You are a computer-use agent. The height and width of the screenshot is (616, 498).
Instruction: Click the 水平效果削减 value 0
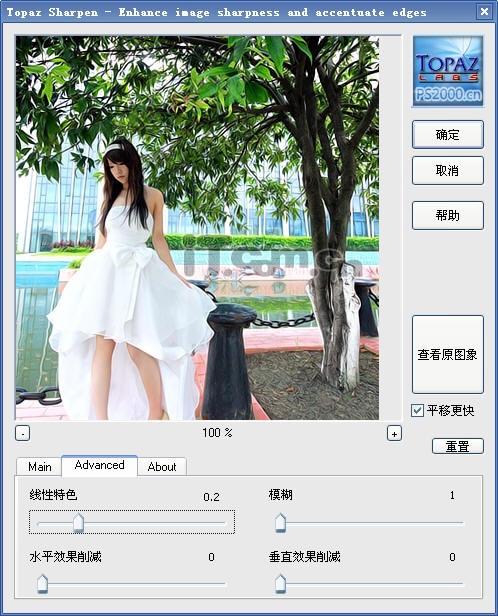pyautogui.click(x=211, y=557)
